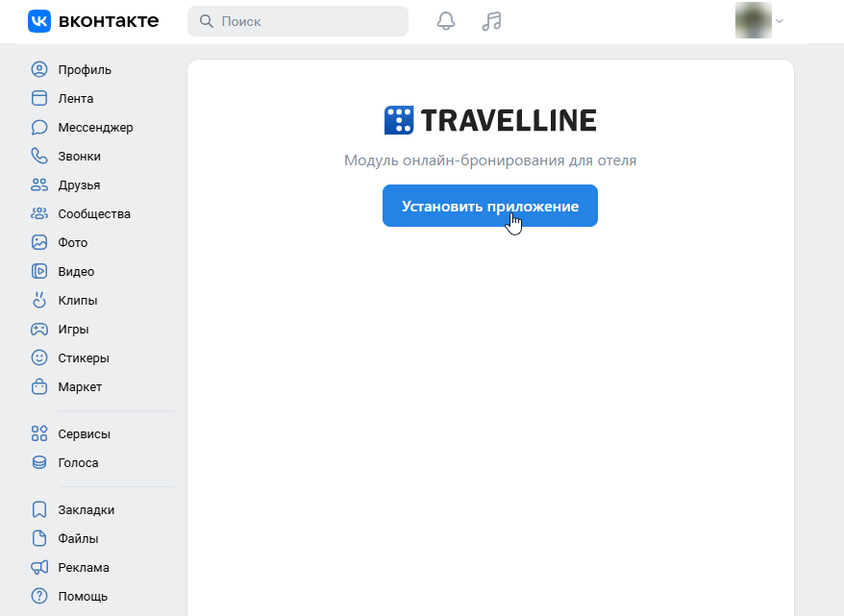Go to the Реклама label

[84, 568]
